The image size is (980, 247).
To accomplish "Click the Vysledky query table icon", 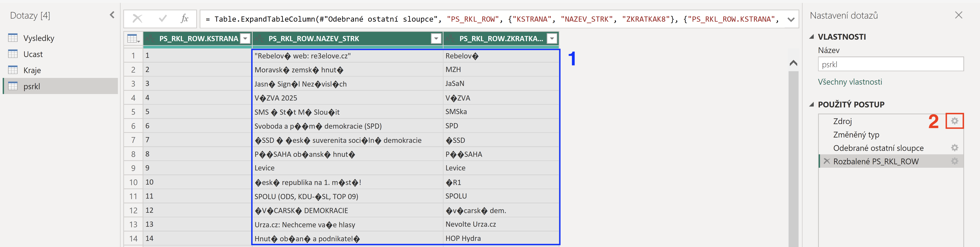I will (13, 38).
